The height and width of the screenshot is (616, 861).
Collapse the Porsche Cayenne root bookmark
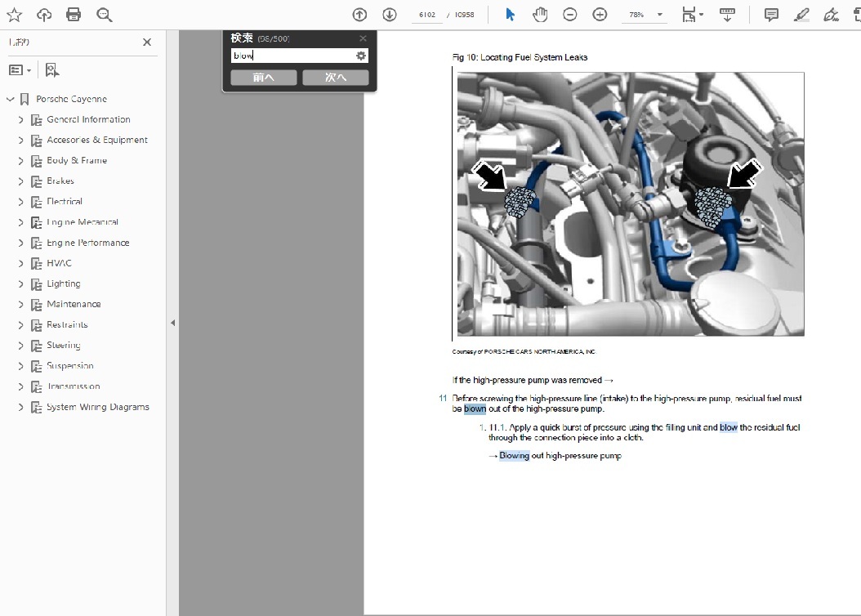coord(11,100)
